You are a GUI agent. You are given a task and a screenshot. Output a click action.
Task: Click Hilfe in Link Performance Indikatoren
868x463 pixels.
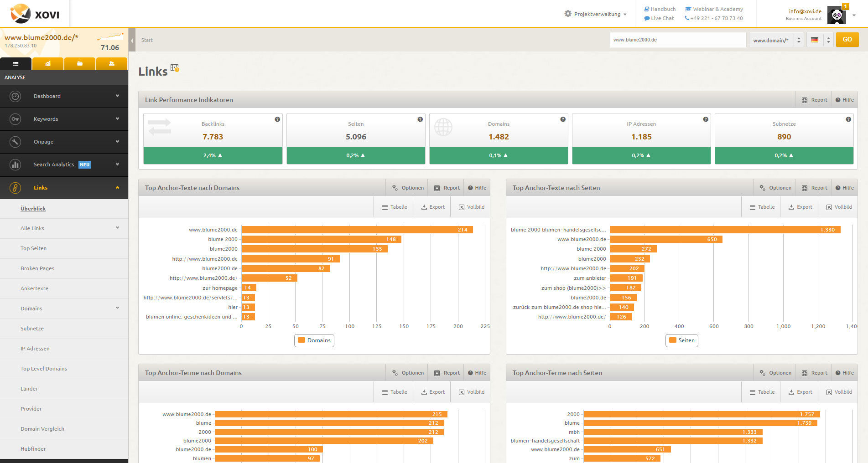pyautogui.click(x=844, y=100)
